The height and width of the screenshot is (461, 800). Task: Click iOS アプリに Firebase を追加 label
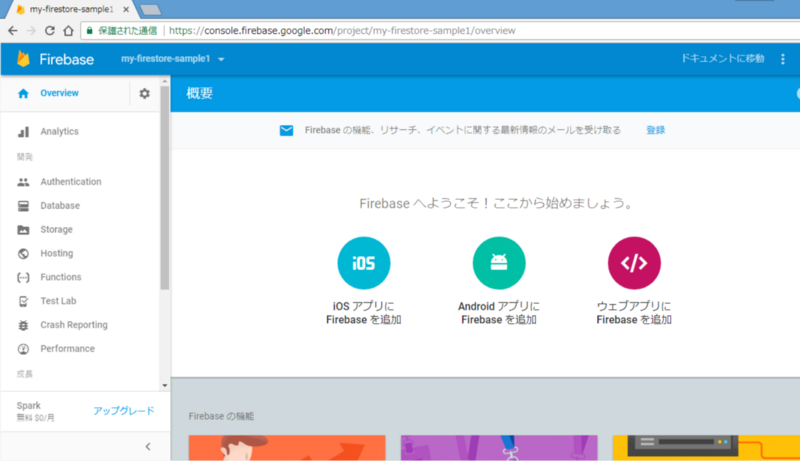(x=364, y=313)
